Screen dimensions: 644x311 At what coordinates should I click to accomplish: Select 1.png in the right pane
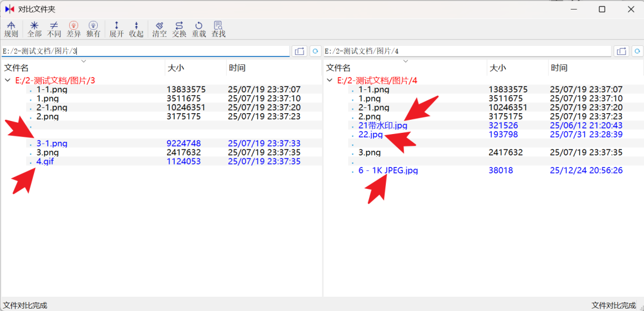[x=370, y=98]
